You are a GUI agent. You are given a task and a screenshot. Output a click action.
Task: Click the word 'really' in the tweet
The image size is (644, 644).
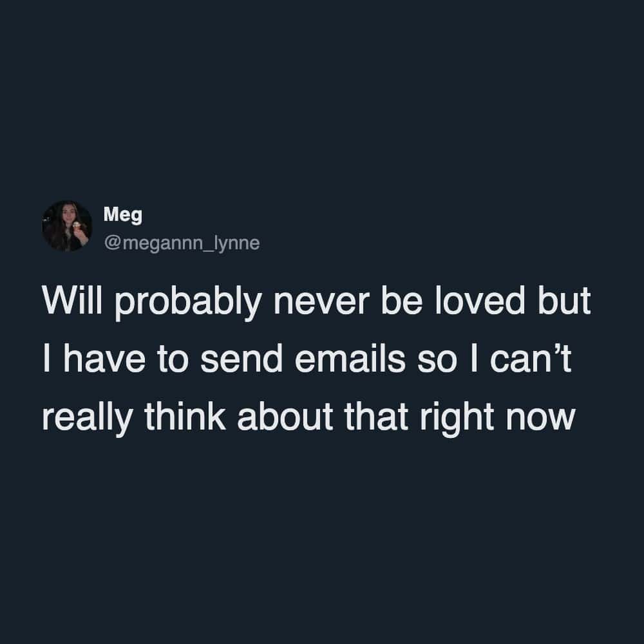pyautogui.click(x=87, y=420)
